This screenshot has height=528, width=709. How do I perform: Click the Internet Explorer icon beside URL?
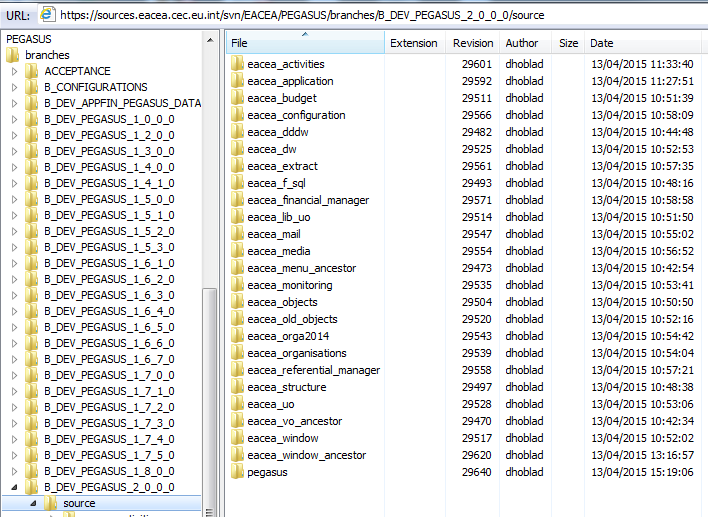[47, 15]
